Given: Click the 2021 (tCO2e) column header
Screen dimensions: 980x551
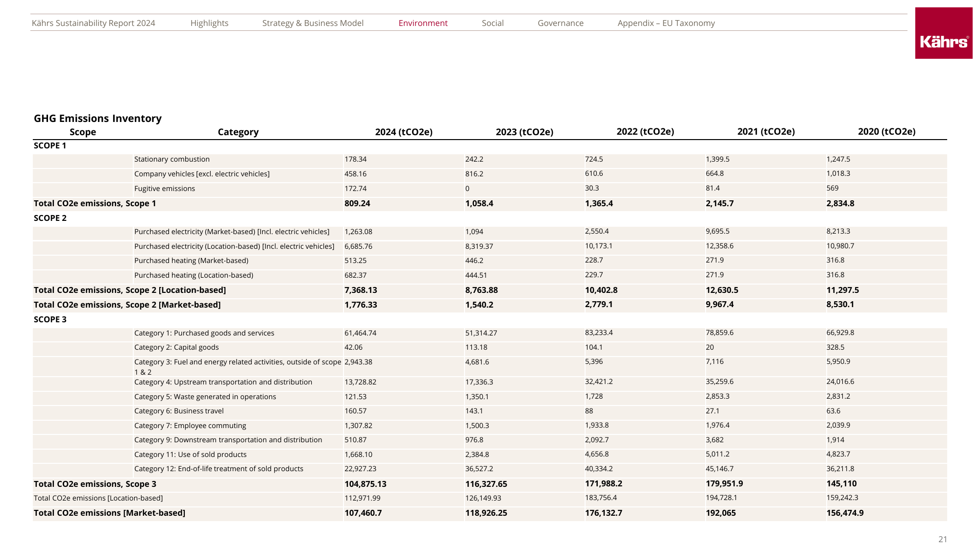Looking at the screenshot, I should click(x=766, y=131).
